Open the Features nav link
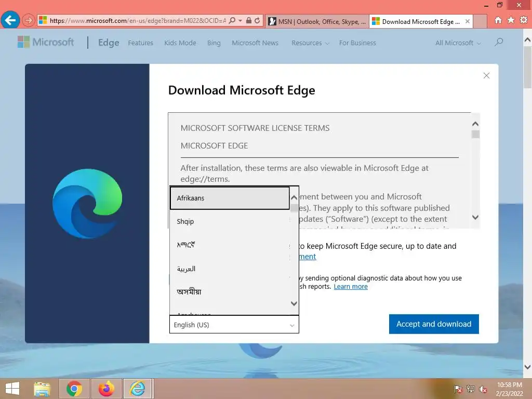 (140, 43)
